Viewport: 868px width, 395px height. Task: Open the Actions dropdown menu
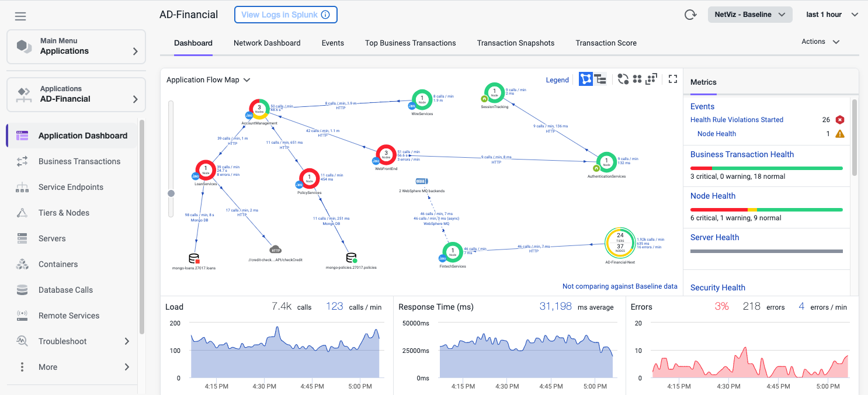[821, 41]
